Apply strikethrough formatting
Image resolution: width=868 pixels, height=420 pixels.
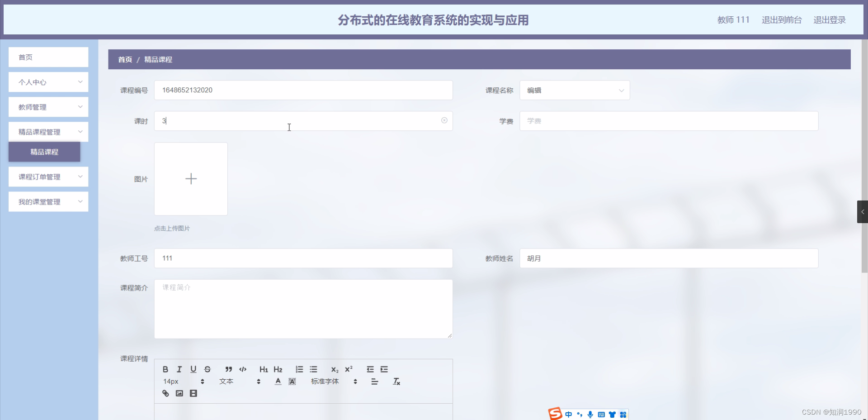pos(207,369)
